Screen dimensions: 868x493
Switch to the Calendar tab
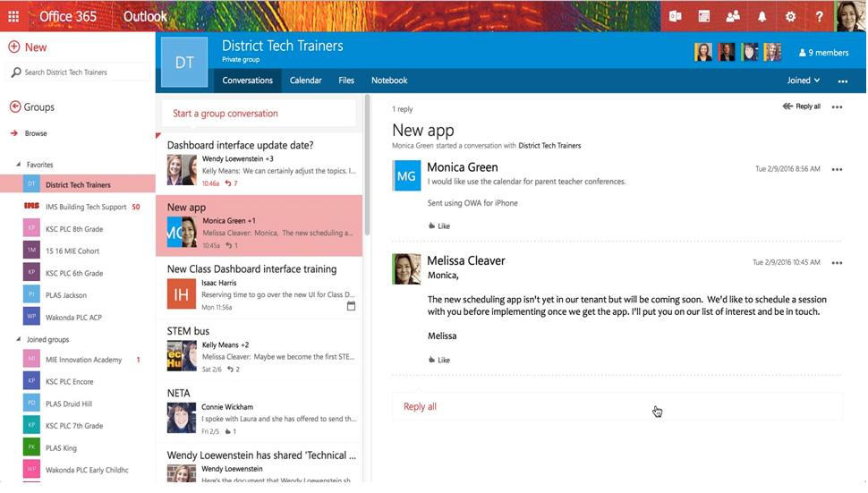click(305, 81)
